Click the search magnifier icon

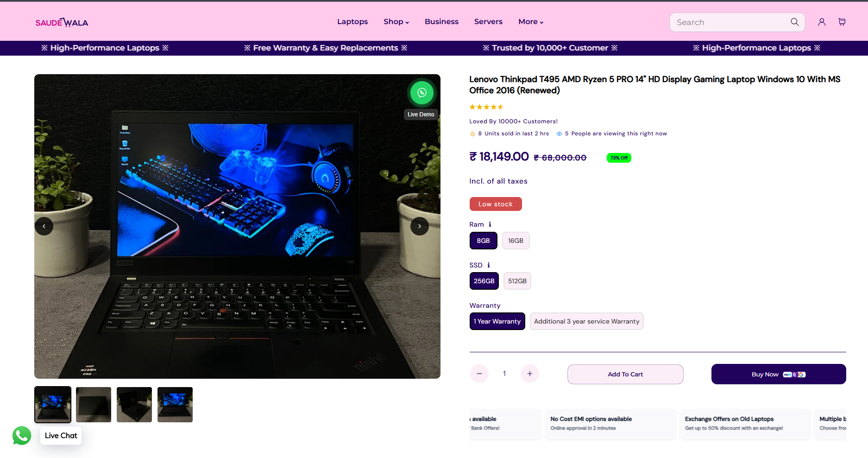point(794,22)
